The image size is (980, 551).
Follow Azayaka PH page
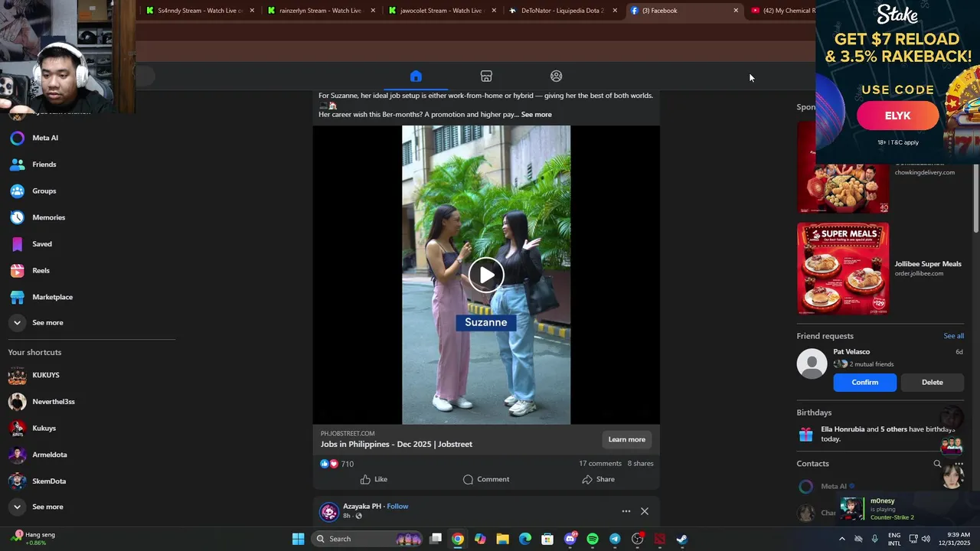(x=397, y=507)
